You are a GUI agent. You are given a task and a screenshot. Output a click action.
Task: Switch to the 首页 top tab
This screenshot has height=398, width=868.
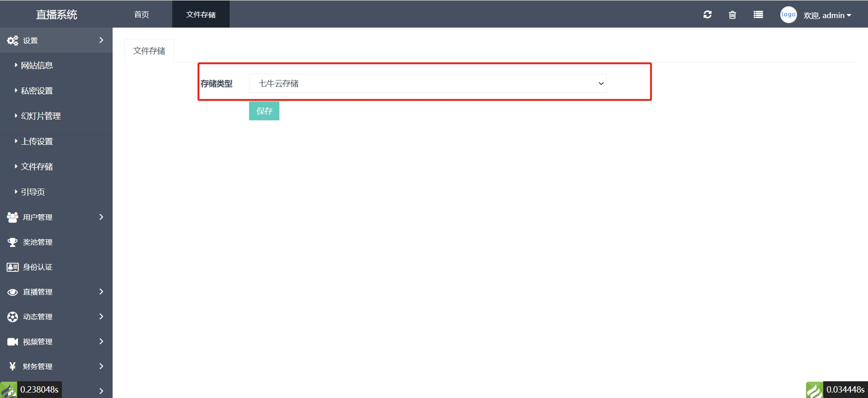pos(142,14)
